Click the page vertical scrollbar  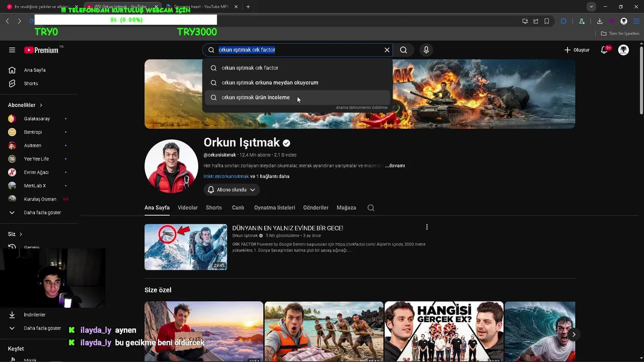[641, 80]
